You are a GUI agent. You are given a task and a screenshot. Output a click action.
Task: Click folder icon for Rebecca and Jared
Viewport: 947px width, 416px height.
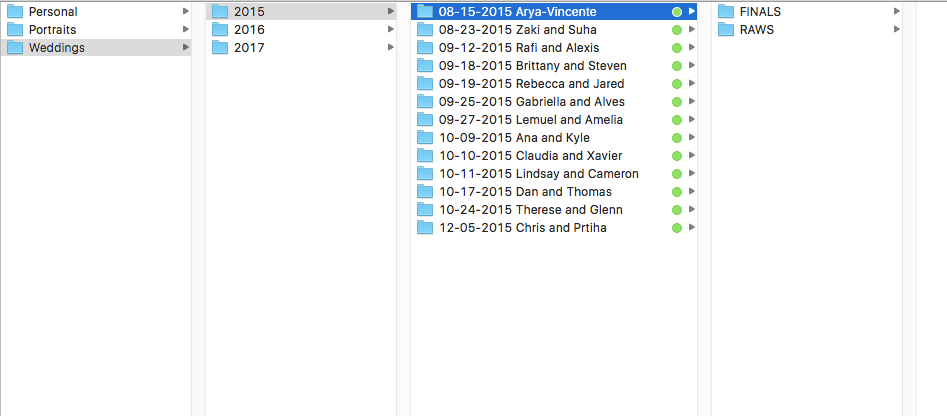(x=425, y=83)
